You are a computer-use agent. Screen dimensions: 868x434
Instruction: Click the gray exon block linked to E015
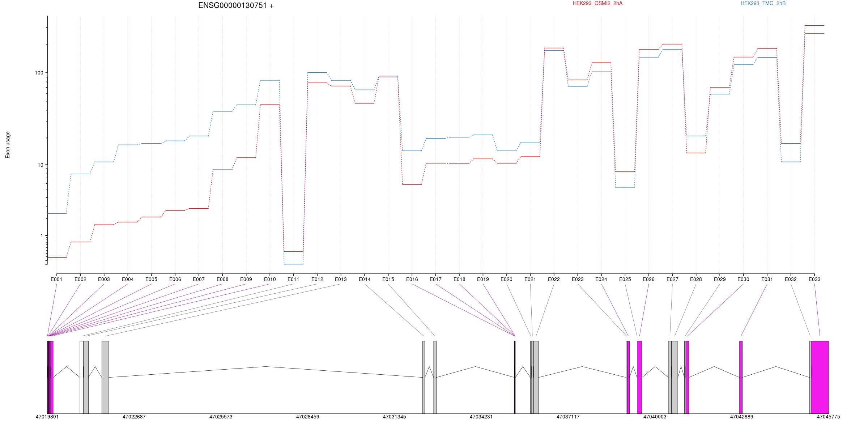[x=435, y=377]
